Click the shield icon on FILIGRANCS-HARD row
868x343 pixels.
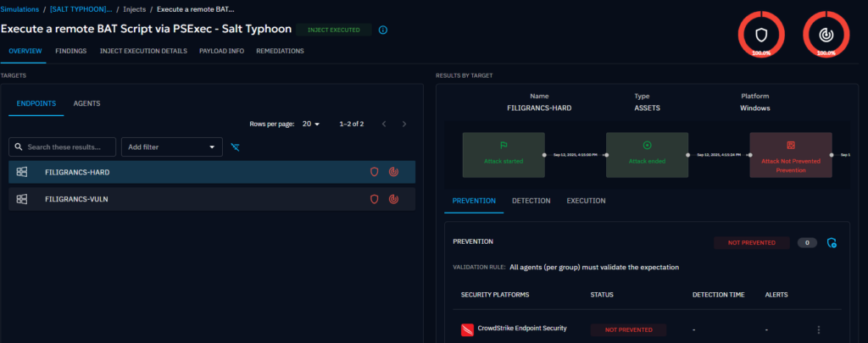click(x=374, y=172)
